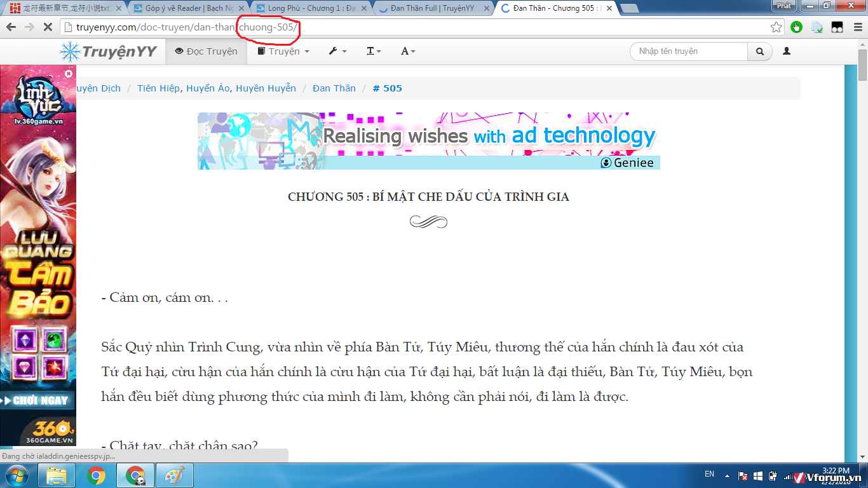
Task: Click the Đọc Truyện nav button
Action: point(207,51)
